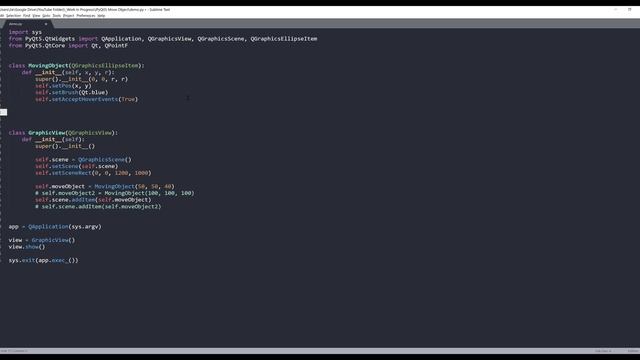
Task: Click the setBrush(Qt.blue) line
Action: tap(71, 92)
